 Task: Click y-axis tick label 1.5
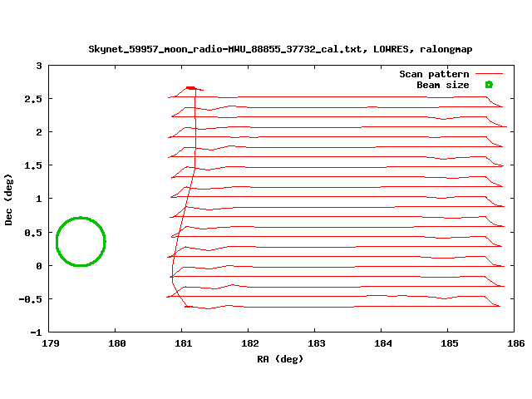point(33,165)
